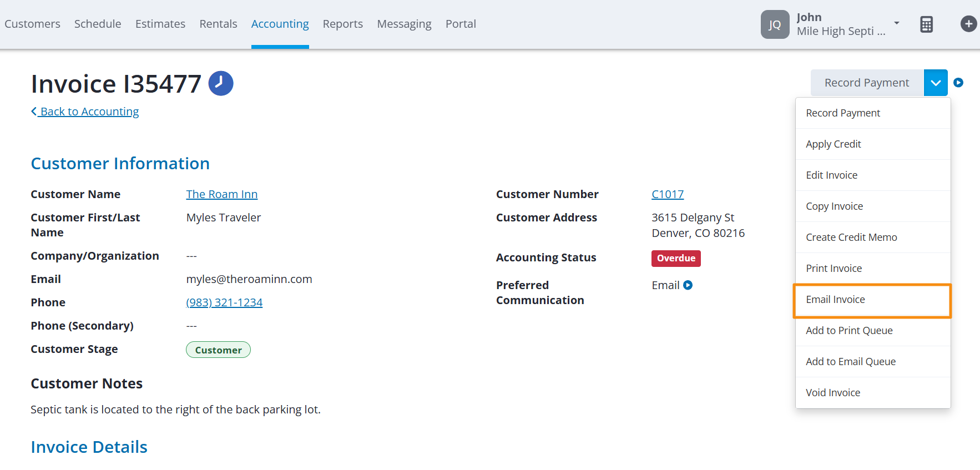Click the name Myles Traveler
The image size is (980, 470).
224,218
